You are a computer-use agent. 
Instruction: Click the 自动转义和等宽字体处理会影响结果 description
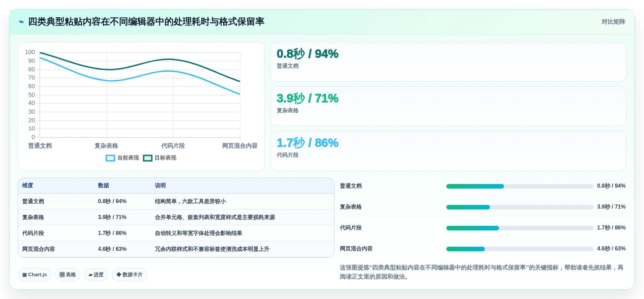tap(199, 233)
